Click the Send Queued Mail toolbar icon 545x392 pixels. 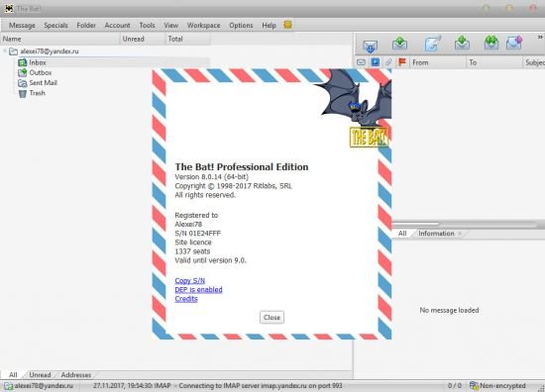399,44
